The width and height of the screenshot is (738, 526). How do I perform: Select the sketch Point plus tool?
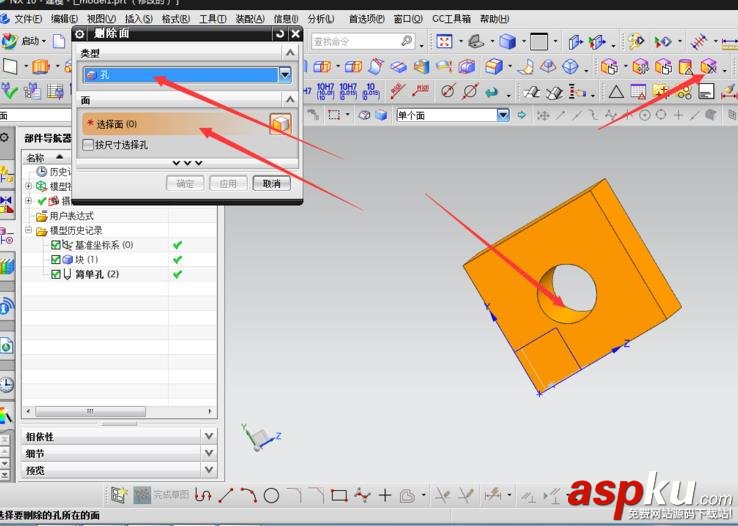click(x=385, y=495)
